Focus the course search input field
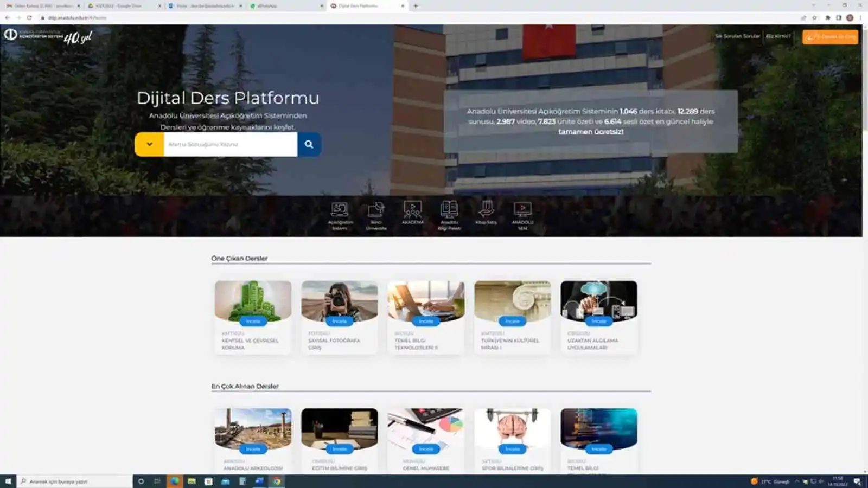 click(230, 144)
